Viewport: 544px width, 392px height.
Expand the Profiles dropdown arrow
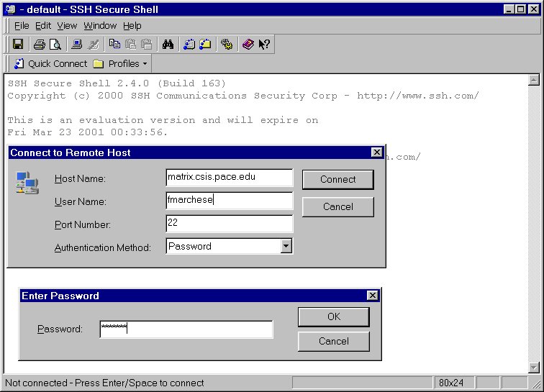pyautogui.click(x=145, y=64)
